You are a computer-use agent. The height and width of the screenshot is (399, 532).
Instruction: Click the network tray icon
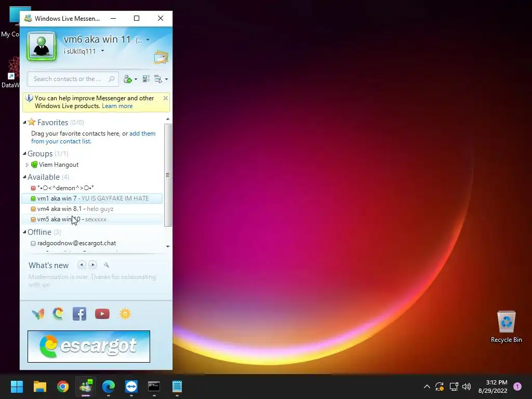tap(454, 387)
